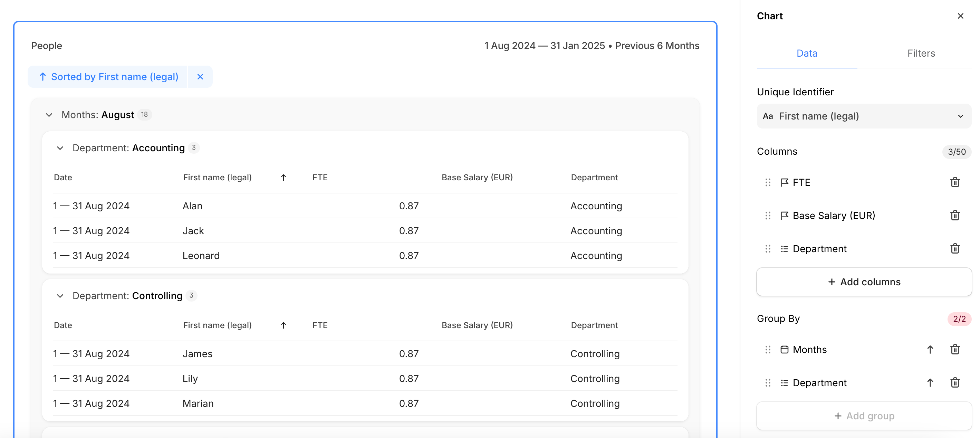980x438 pixels.
Task: Click the 18 count badge next to August
Action: tap(145, 115)
